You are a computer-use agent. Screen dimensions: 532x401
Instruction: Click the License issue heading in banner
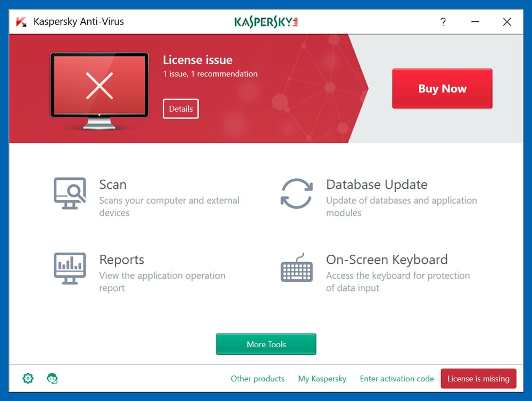click(x=197, y=60)
